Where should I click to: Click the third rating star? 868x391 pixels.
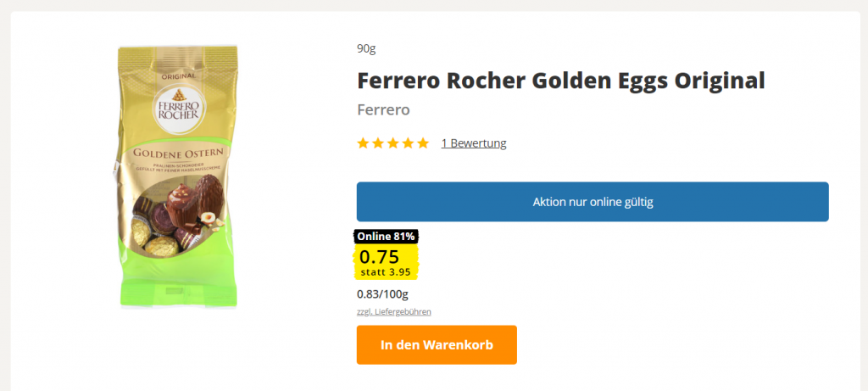pos(393,143)
